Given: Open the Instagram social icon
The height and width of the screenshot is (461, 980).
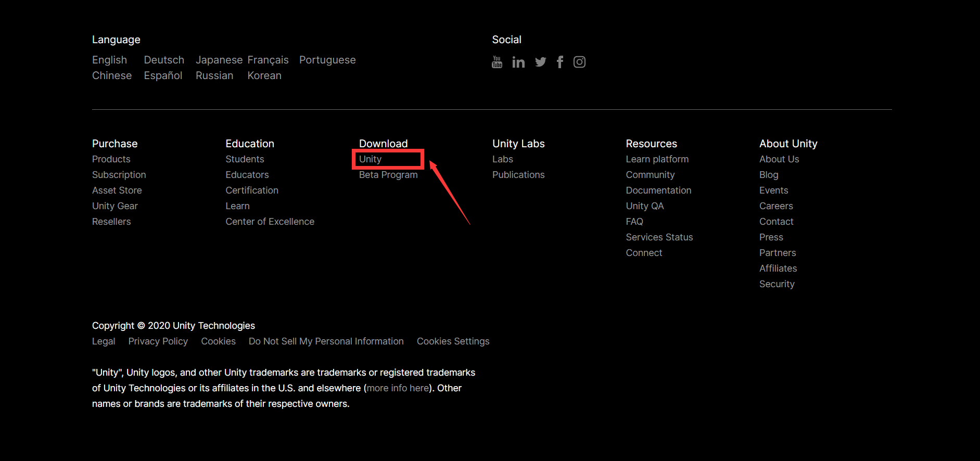Looking at the screenshot, I should point(579,62).
